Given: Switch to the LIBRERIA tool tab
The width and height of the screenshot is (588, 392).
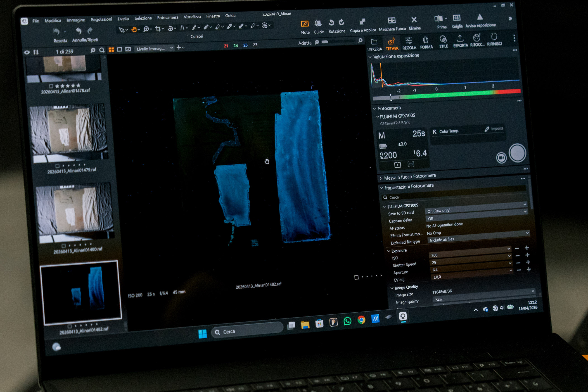Looking at the screenshot, I should (374, 45).
